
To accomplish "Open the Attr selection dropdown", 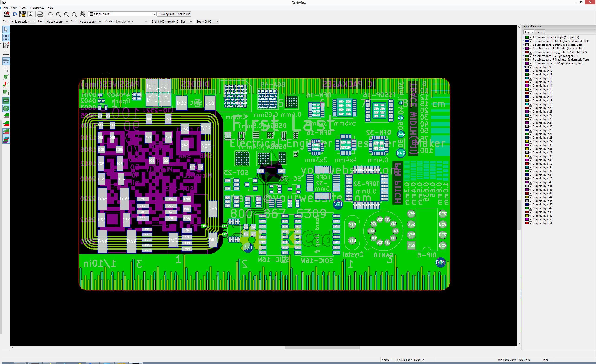I will pyautogui.click(x=89, y=22).
